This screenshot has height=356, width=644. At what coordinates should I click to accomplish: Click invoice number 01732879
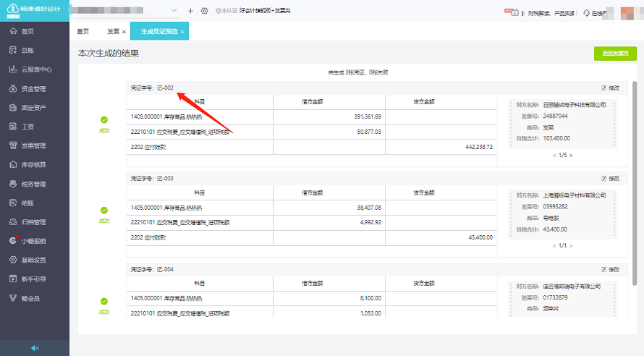tap(555, 297)
